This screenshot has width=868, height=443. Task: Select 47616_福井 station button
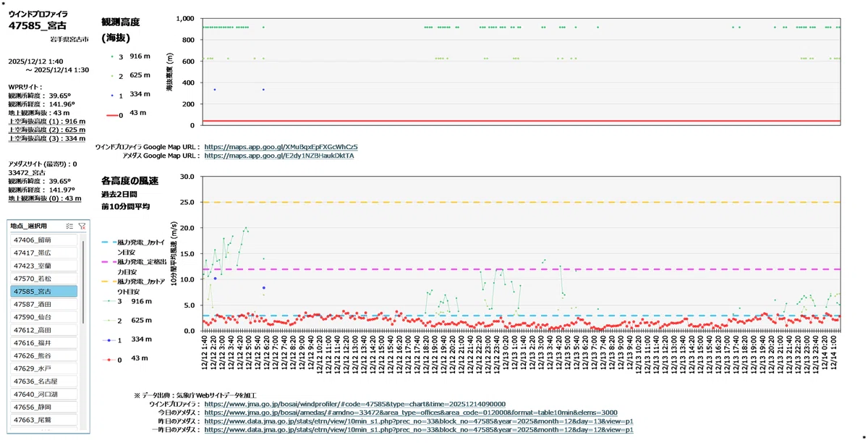43,342
